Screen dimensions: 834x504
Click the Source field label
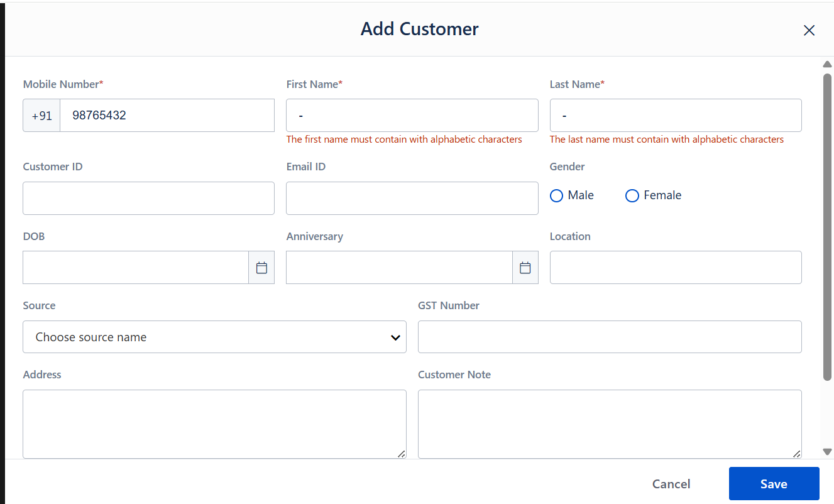39,305
